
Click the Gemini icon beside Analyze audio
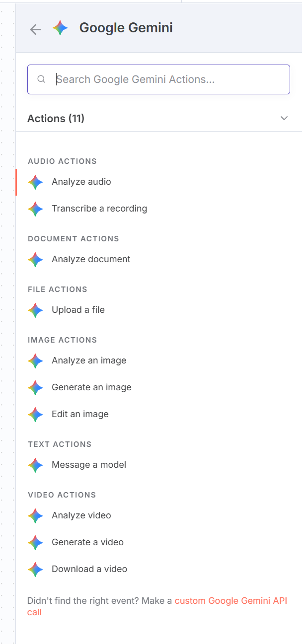tap(35, 182)
